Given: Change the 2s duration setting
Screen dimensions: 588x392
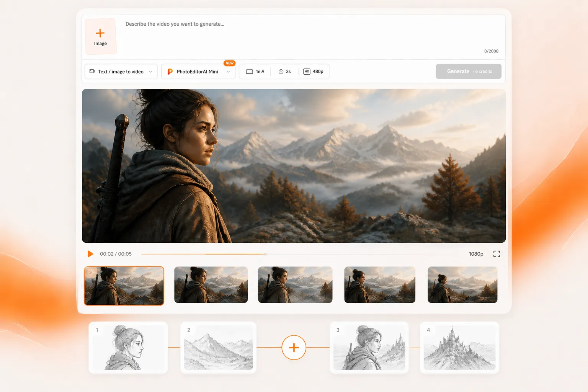Looking at the screenshot, I should tap(284, 72).
